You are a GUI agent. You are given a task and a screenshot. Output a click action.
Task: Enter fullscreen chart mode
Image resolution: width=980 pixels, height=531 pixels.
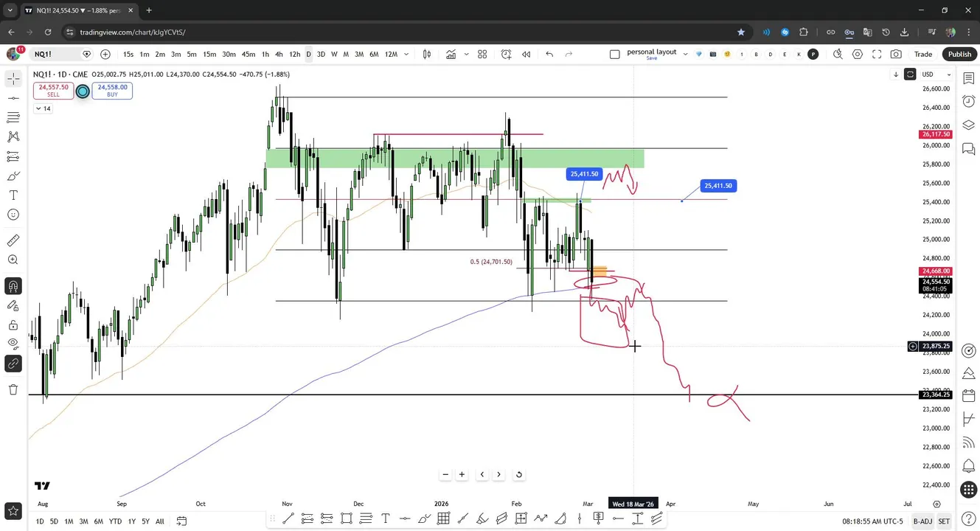tap(877, 54)
